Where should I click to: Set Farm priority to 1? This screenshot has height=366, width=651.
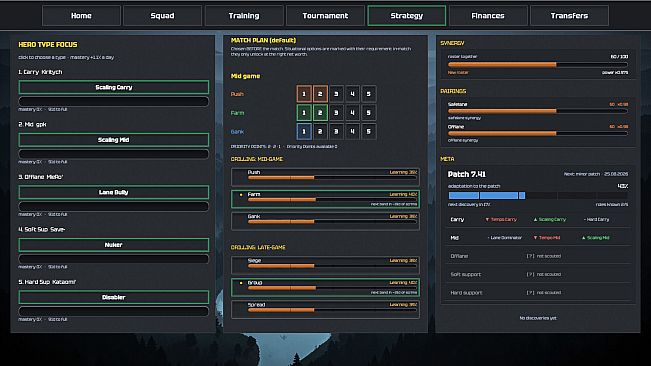coord(304,113)
